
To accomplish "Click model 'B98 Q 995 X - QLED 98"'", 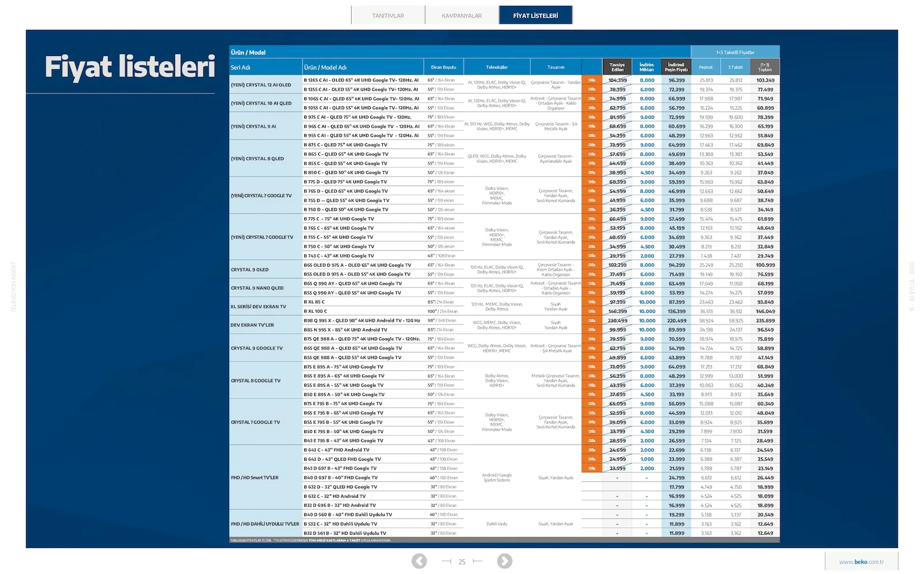I will coord(362,320).
